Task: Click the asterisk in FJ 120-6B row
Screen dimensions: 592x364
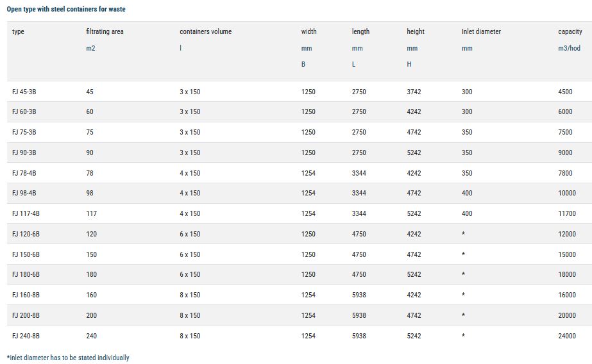Action: pos(463,235)
